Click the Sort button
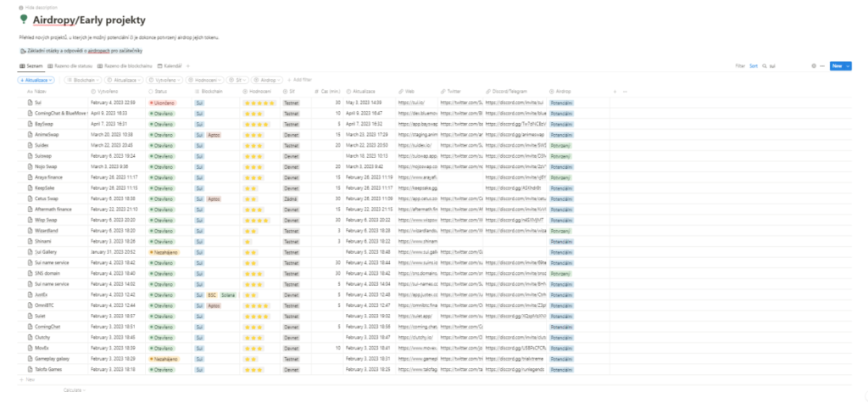Image resolution: width=868 pixels, height=403 pixels. (754, 65)
